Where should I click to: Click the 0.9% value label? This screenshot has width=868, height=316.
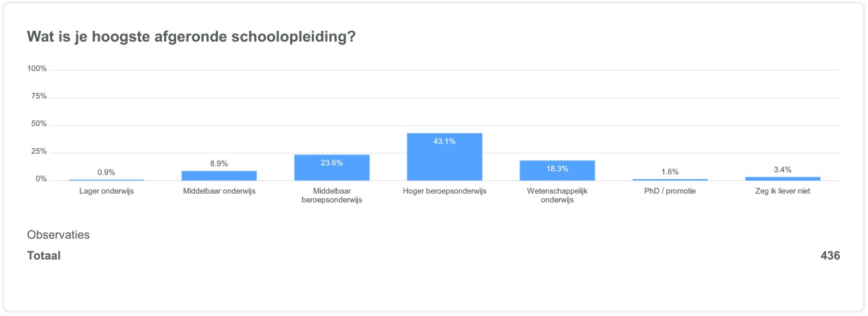(106, 173)
